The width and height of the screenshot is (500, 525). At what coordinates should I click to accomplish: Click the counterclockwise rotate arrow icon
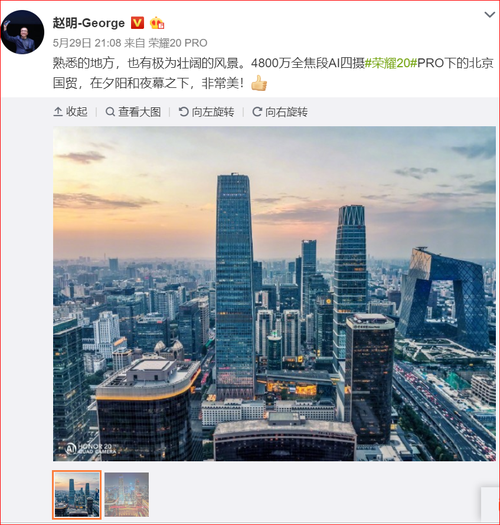pyautogui.click(x=184, y=112)
